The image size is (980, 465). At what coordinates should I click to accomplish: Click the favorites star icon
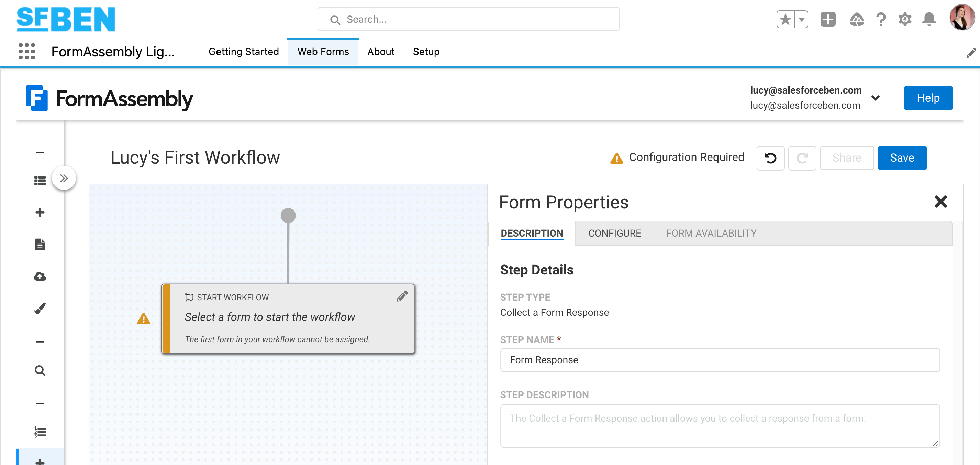(785, 19)
